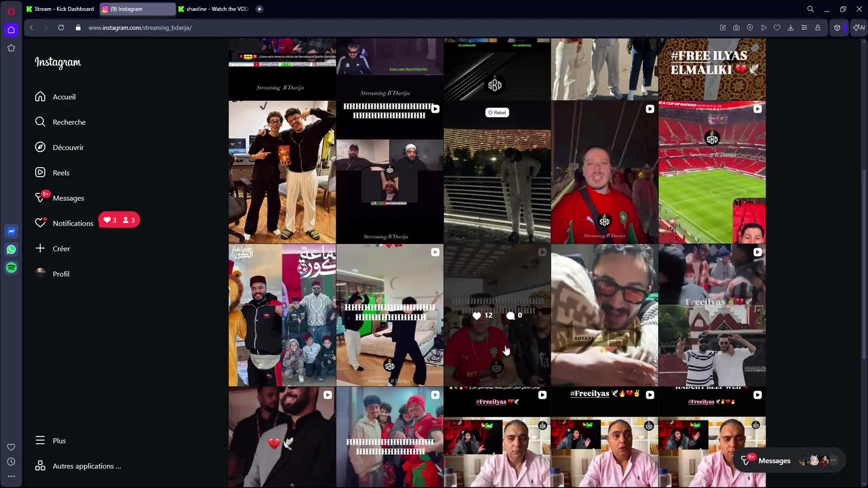Image resolution: width=868 pixels, height=488 pixels.
Task: Open Opera sidebar Messenger icon
Action: point(11,231)
